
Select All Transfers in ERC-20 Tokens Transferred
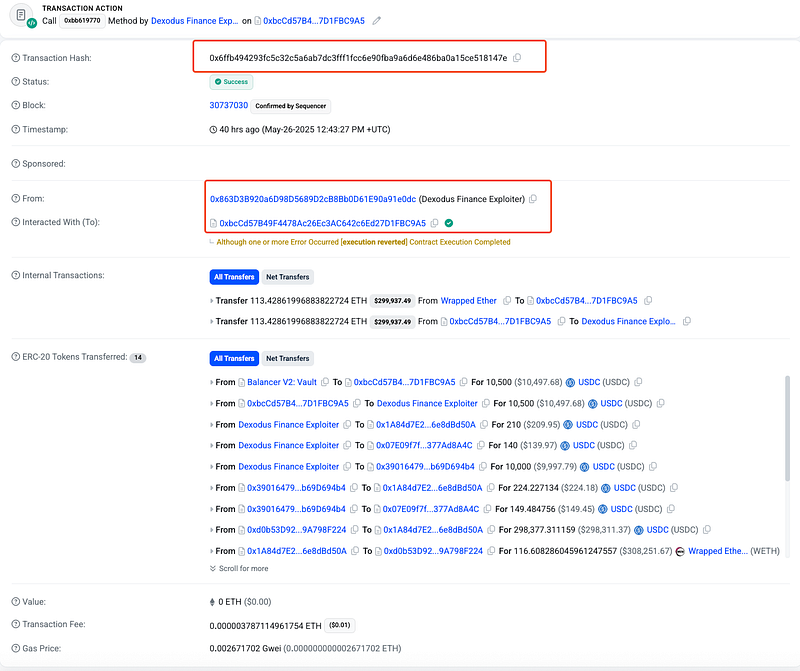[x=232, y=358]
